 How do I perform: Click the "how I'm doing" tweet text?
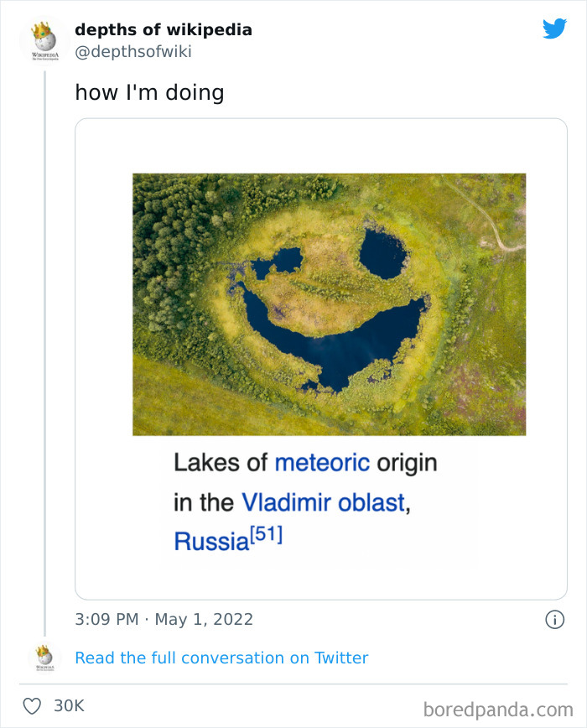pos(149,92)
